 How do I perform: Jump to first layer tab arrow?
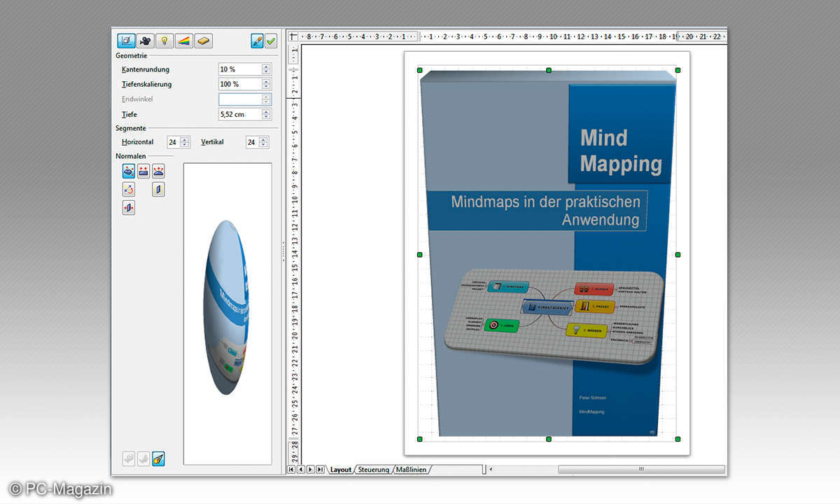coord(292,470)
